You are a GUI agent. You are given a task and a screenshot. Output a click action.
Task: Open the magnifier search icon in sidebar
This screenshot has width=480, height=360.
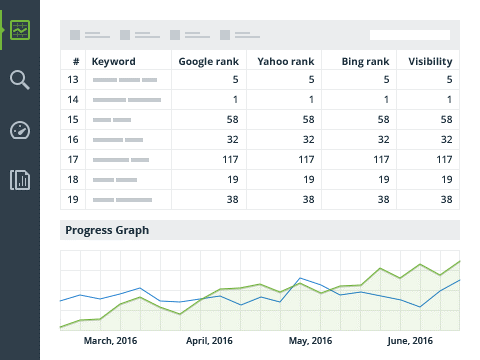click(x=20, y=80)
